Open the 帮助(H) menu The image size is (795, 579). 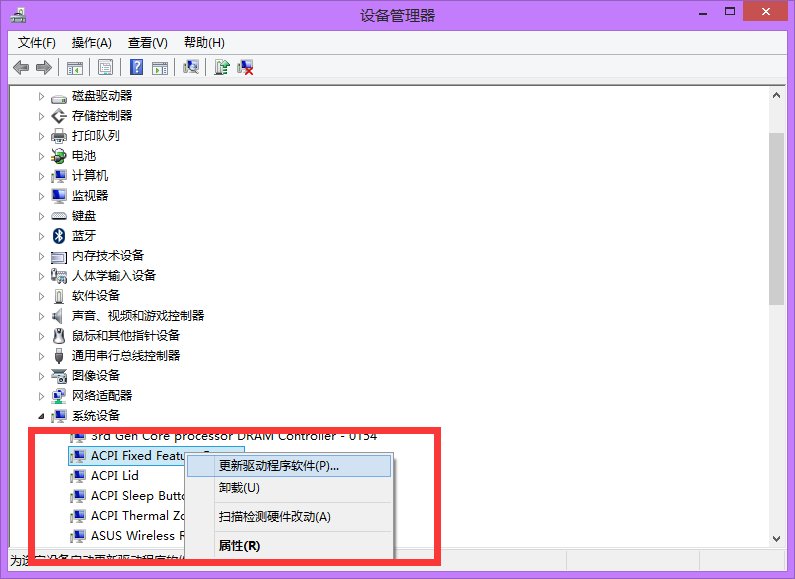pyautogui.click(x=204, y=43)
